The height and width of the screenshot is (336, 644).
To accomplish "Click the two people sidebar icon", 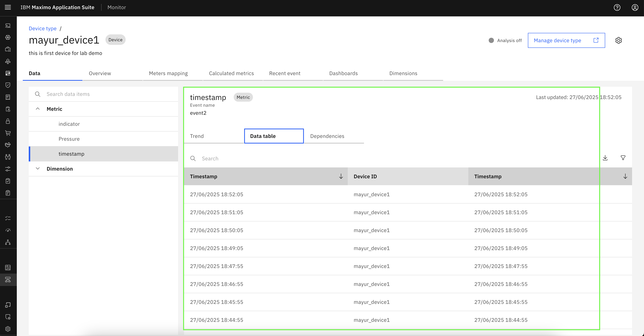I will tap(8, 157).
